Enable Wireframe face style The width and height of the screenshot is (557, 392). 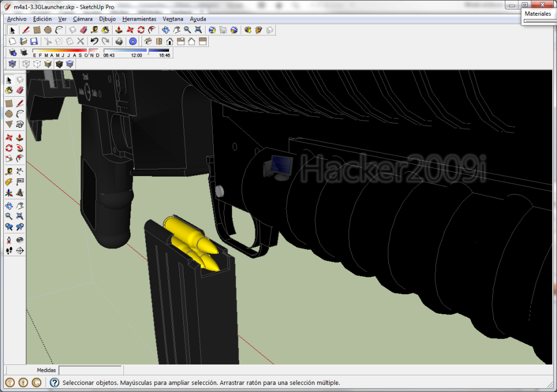pos(26,64)
